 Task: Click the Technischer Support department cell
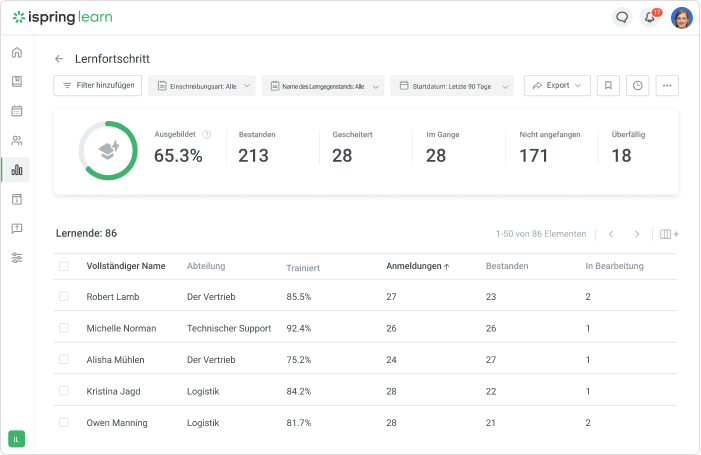coord(229,329)
